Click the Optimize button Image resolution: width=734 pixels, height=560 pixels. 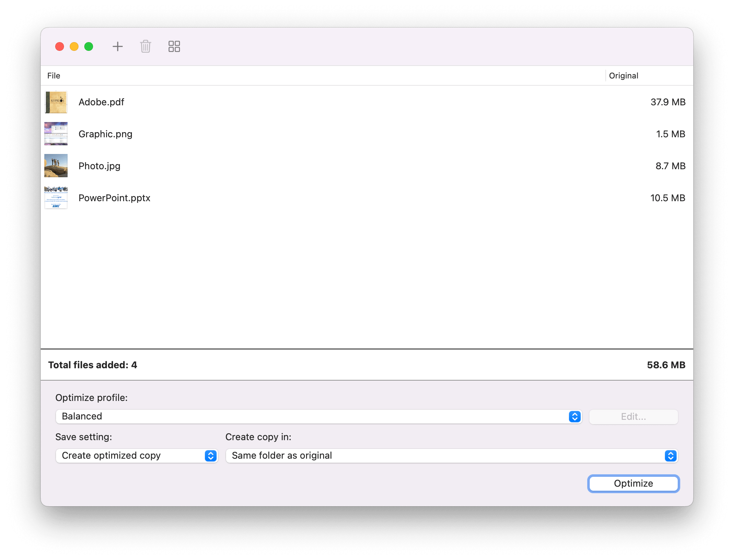pyautogui.click(x=633, y=483)
